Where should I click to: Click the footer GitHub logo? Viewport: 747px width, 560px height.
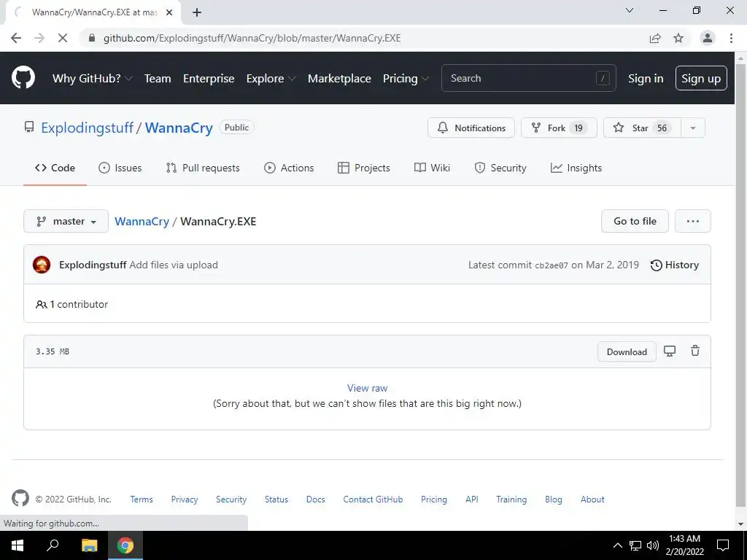point(20,499)
